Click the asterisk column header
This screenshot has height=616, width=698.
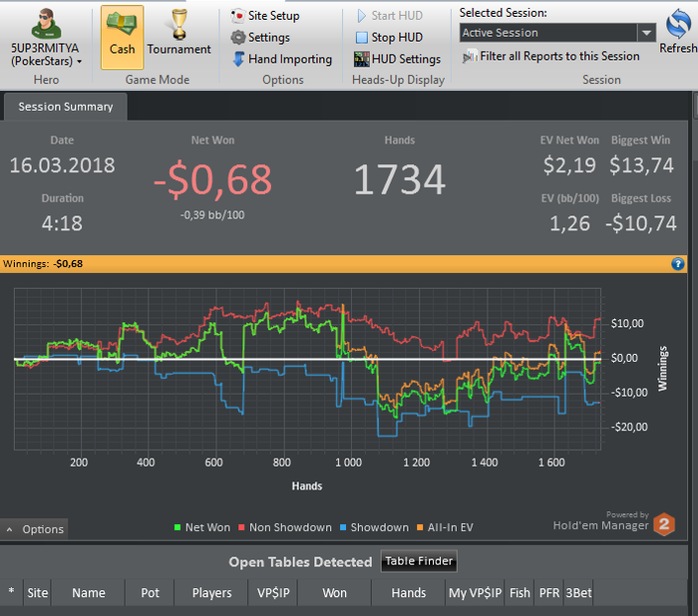(11, 593)
